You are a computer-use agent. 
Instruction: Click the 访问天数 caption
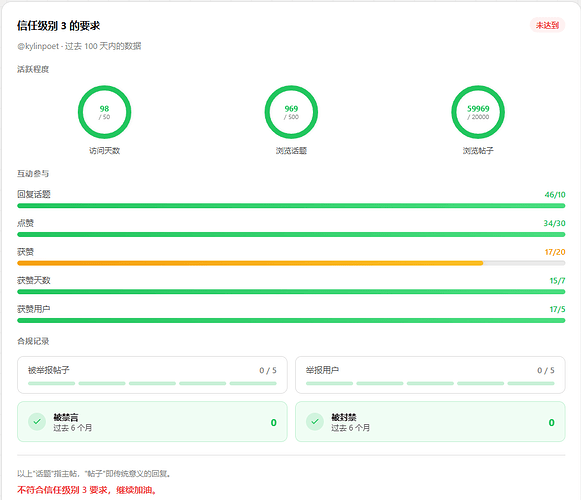click(104, 150)
